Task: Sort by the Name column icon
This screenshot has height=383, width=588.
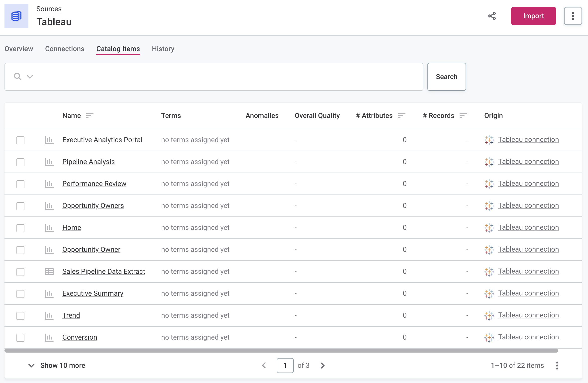Action: 90,116
